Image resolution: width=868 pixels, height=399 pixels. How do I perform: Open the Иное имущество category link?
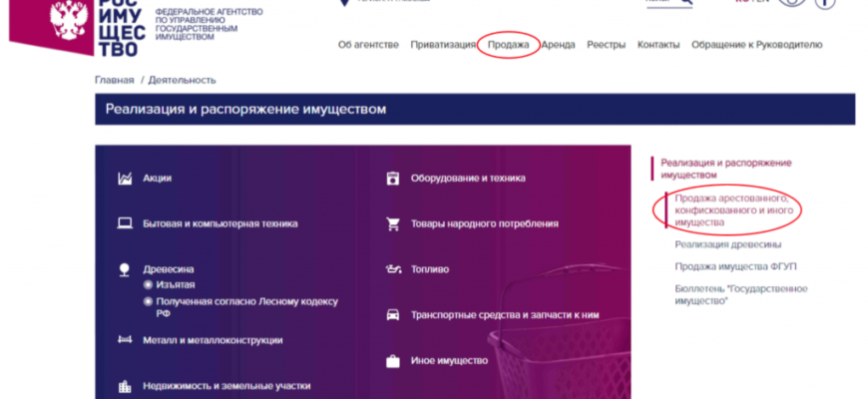tap(449, 361)
